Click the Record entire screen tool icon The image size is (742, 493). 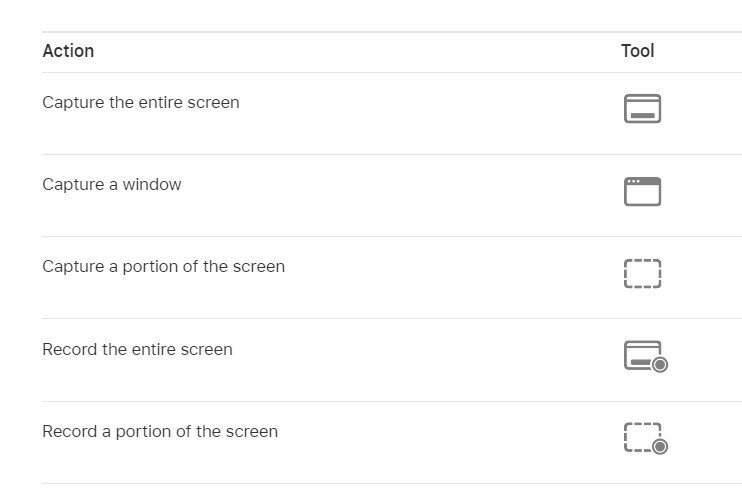(646, 356)
